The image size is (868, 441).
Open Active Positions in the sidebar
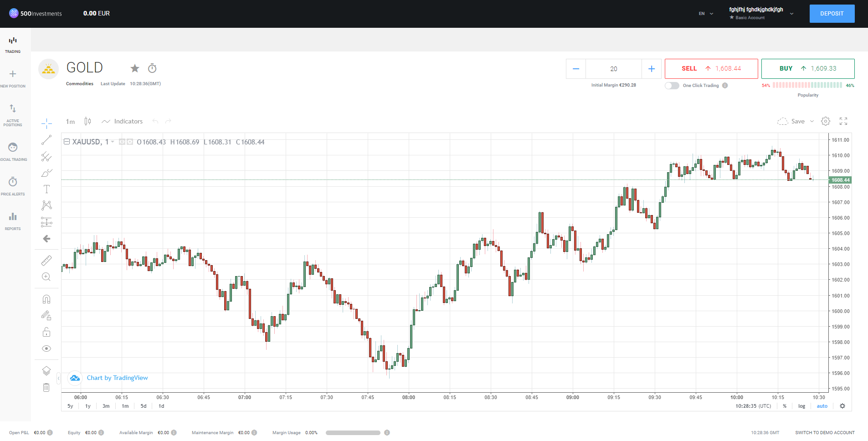[13, 115]
